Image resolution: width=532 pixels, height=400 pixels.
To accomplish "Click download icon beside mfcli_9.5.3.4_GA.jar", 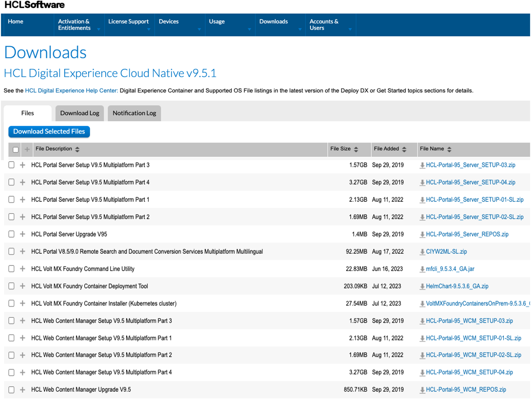I will pyautogui.click(x=422, y=269).
